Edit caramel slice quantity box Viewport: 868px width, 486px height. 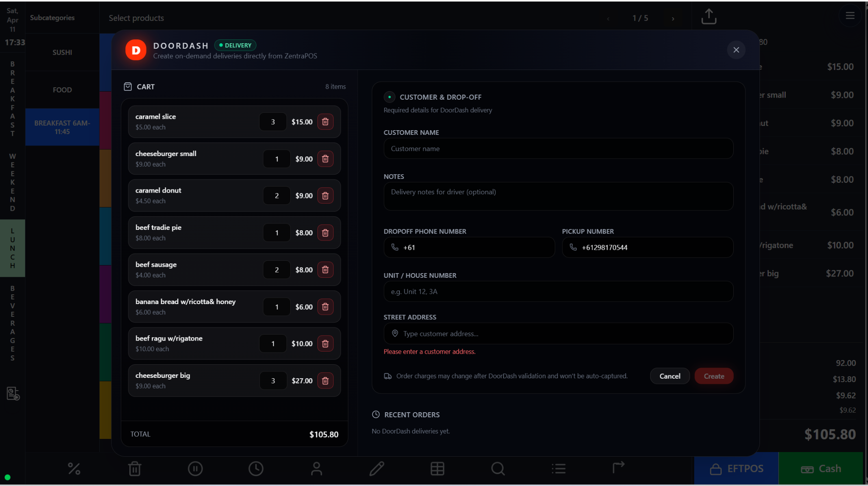point(273,122)
